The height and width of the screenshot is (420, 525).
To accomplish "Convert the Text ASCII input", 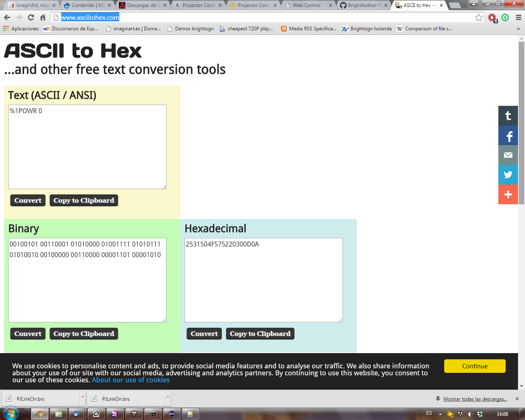I will click(28, 200).
